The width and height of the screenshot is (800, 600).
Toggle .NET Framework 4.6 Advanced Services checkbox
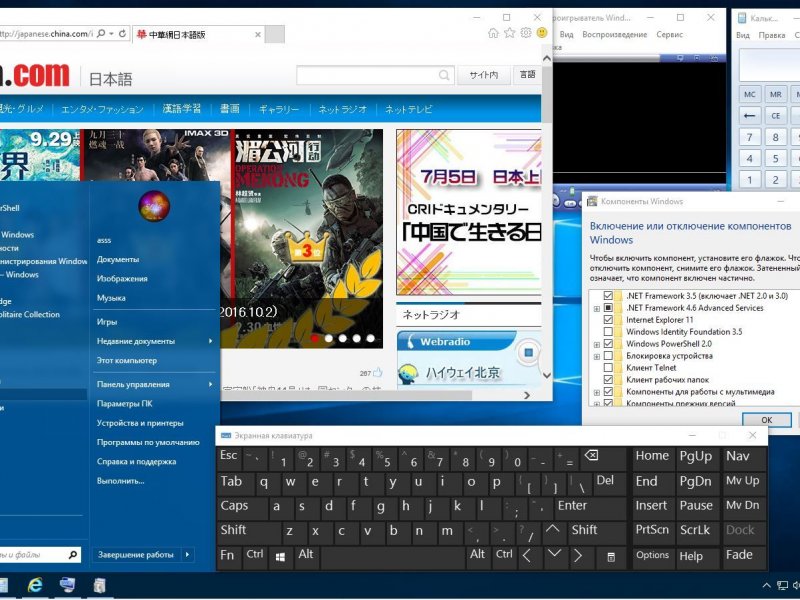tap(608, 308)
